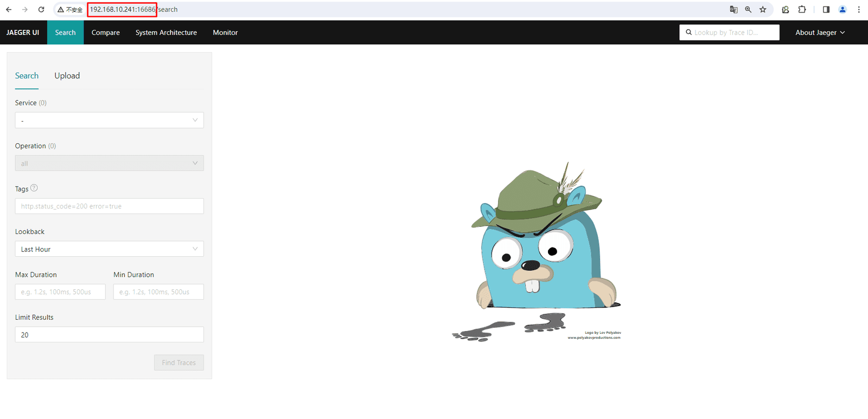Viewport: 868px width, 419px height.
Task: Reload the page with the refresh icon
Action: 41,9
